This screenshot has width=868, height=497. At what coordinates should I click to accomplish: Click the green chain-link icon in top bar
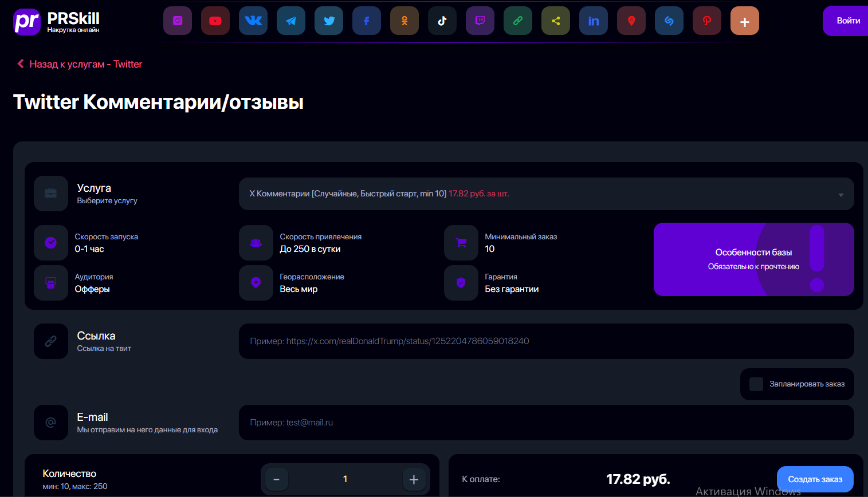click(518, 21)
